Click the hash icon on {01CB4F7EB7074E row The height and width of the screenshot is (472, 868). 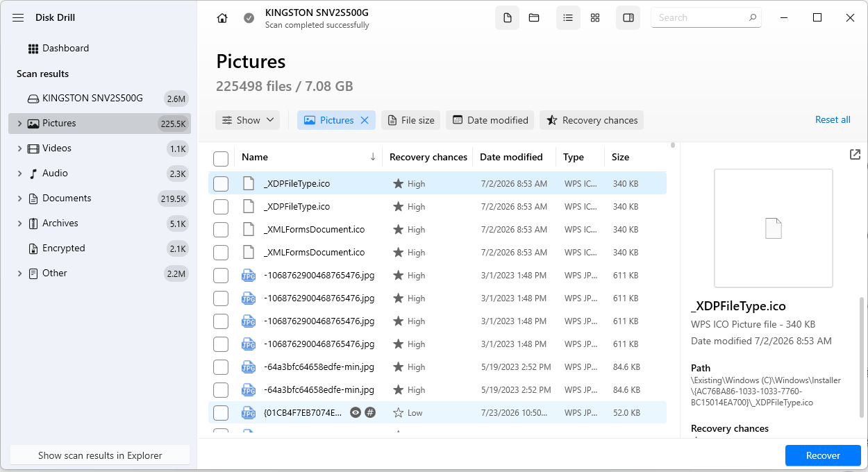click(x=370, y=412)
